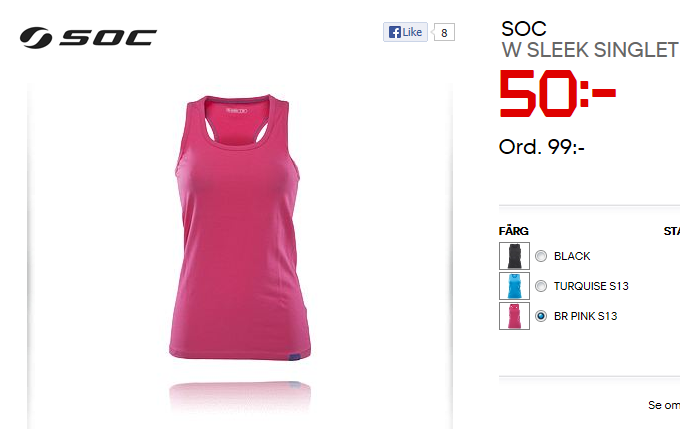Click the TURQUISE S13 label text
Viewport: 680px width, 429px height.
[591, 286]
